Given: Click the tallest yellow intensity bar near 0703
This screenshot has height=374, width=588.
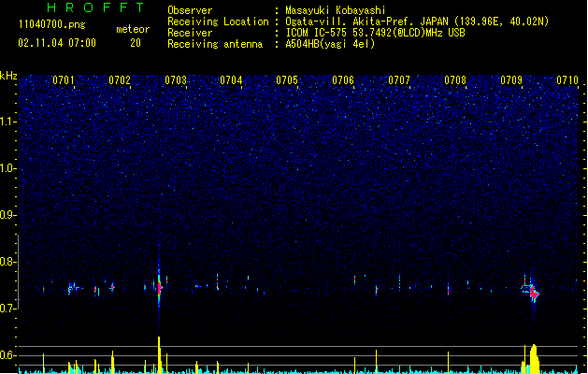Looking at the screenshot, I should (x=159, y=354).
